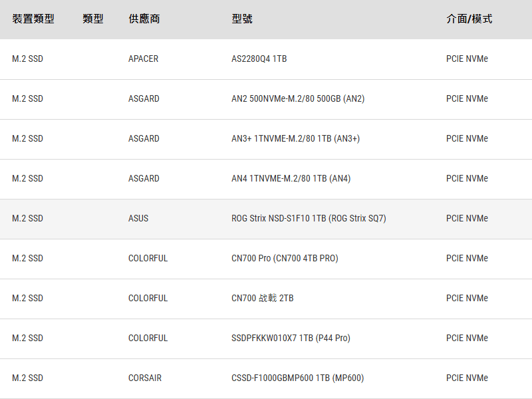The image size is (532, 399).
Task: Click the SSDPFKKW010X7 1TB (P44 Pro) model
Action: [291, 338]
